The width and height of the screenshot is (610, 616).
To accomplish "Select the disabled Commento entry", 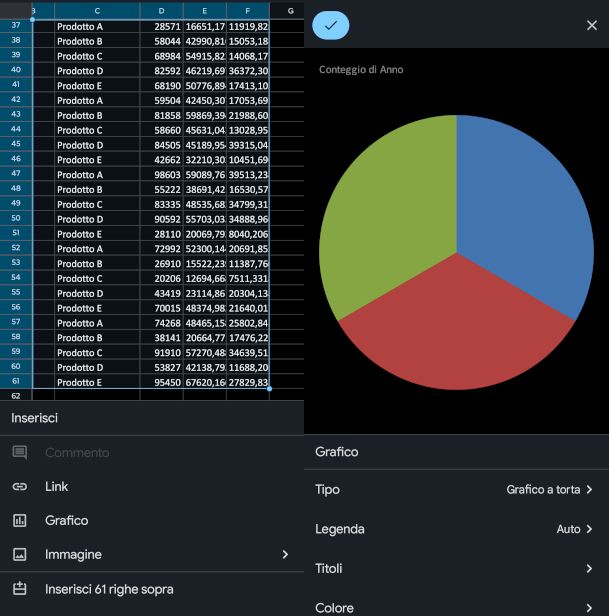I will pos(152,452).
